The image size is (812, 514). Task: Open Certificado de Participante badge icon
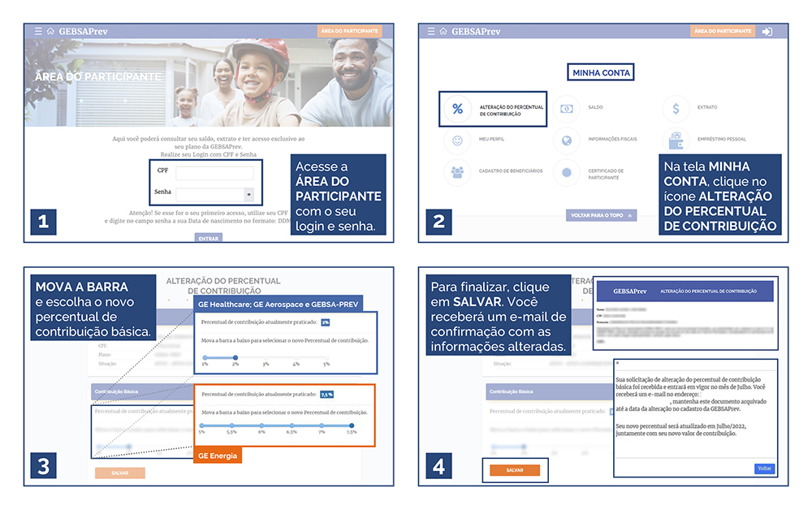pyautogui.click(x=567, y=172)
